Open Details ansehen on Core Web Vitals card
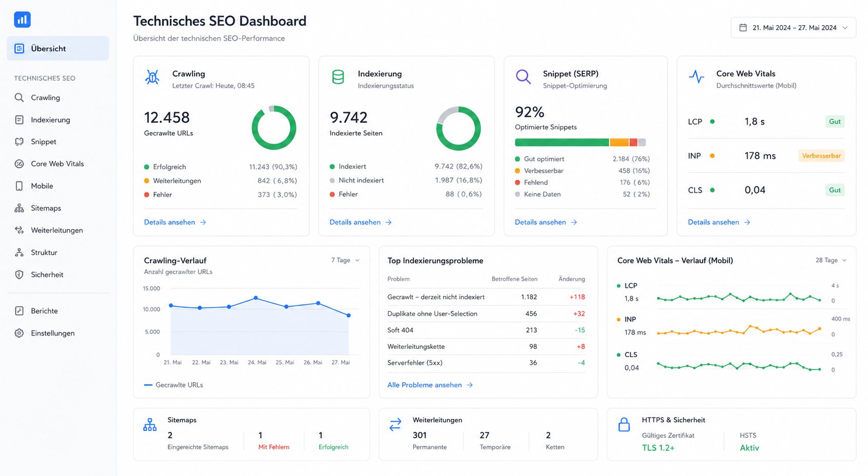The width and height of the screenshot is (868, 476). [x=719, y=222]
